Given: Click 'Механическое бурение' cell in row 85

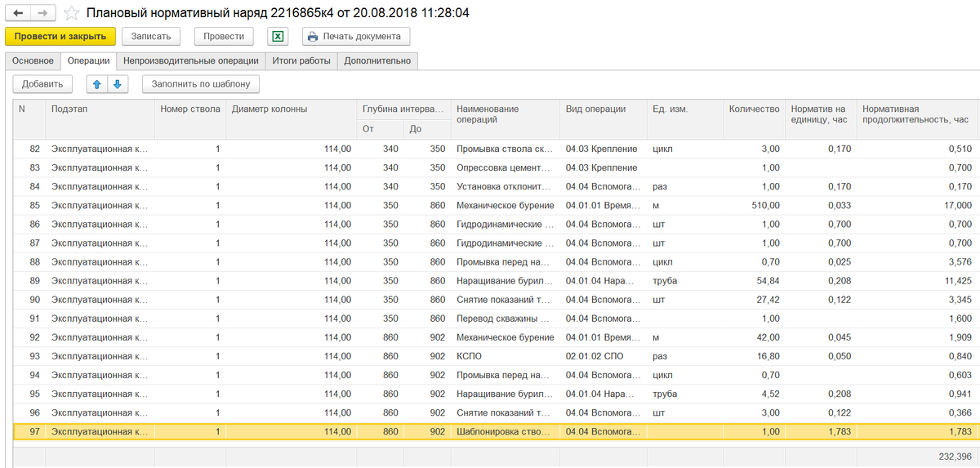Looking at the screenshot, I should [x=506, y=205].
